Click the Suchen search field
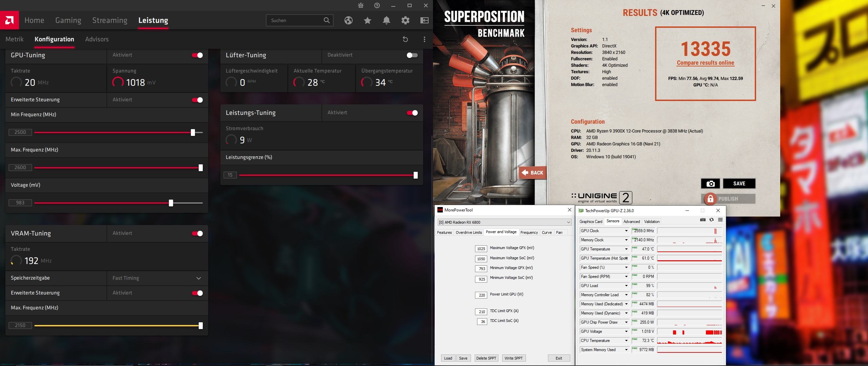Image resolution: width=868 pixels, height=366 pixels. click(x=300, y=20)
